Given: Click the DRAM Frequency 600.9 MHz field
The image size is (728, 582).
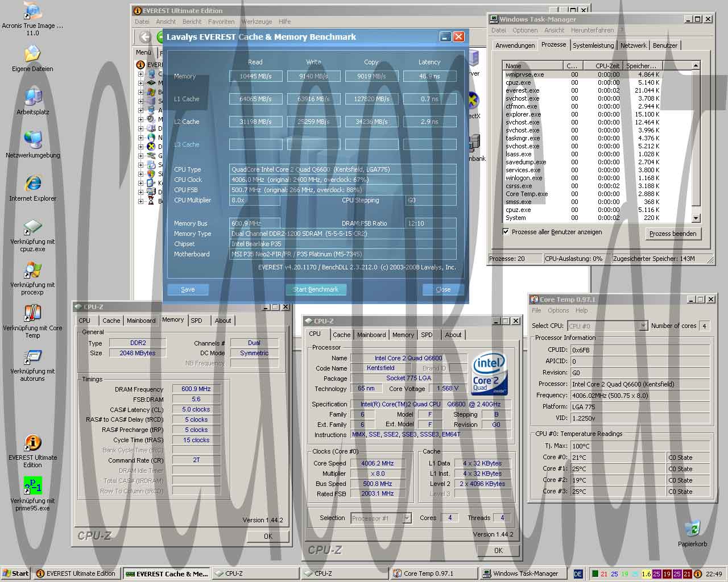Looking at the screenshot, I should [196, 389].
